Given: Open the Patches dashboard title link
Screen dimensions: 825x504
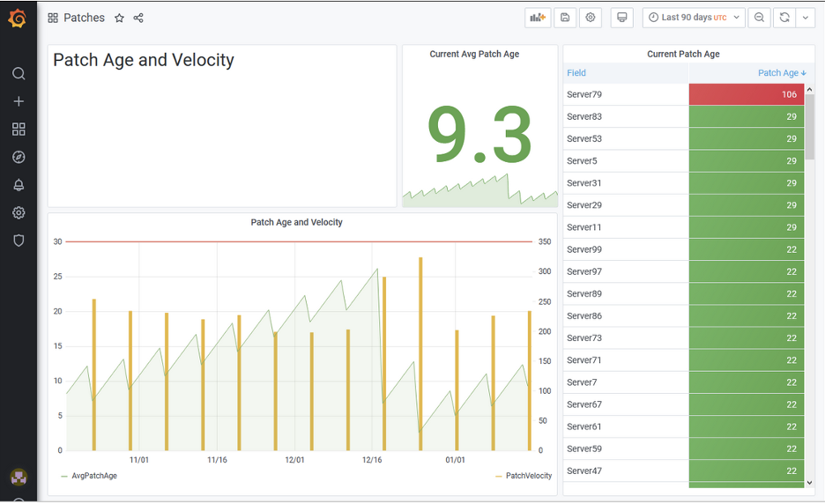Looking at the screenshot, I should pos(85,18).
